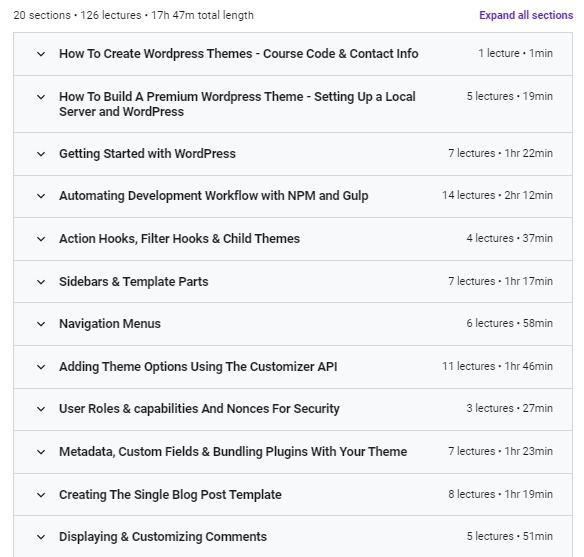Expand Customizer API section chevron

coord(41,367)
